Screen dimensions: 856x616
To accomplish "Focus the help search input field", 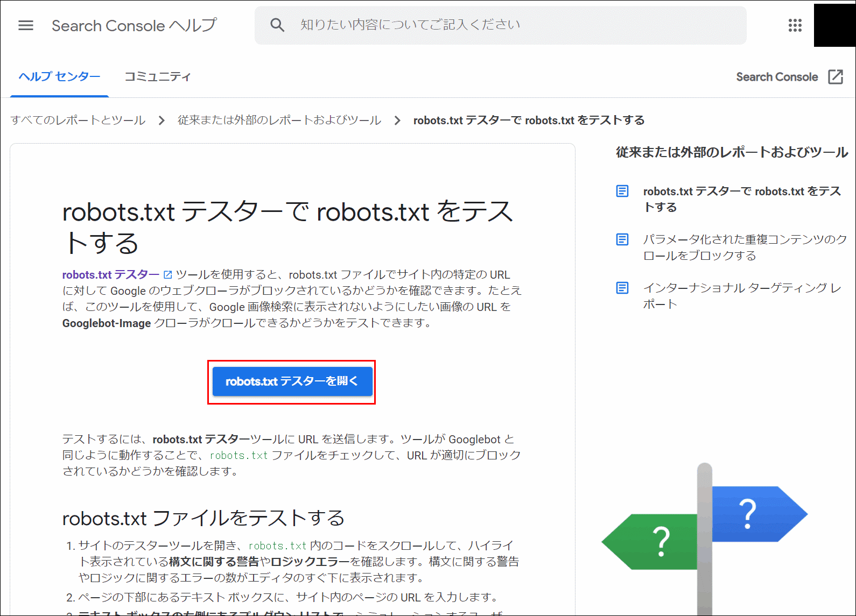I will click(x=501, y=25).
